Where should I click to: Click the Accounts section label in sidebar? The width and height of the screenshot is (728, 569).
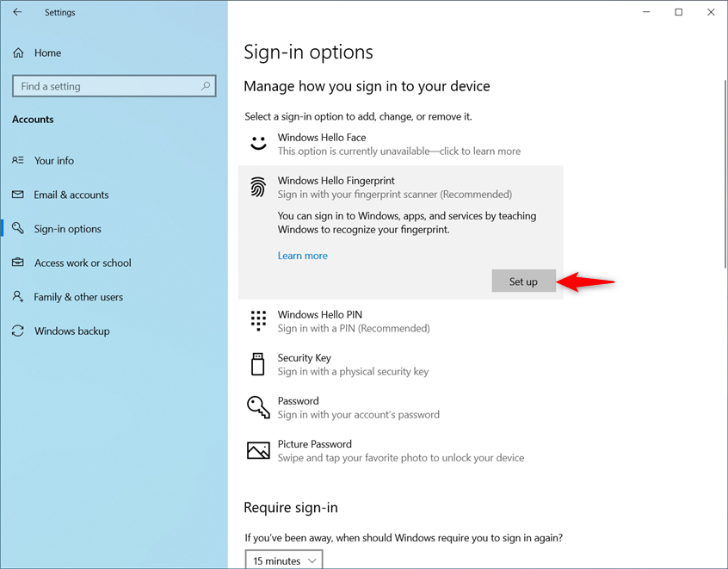[x=33, y=120]
